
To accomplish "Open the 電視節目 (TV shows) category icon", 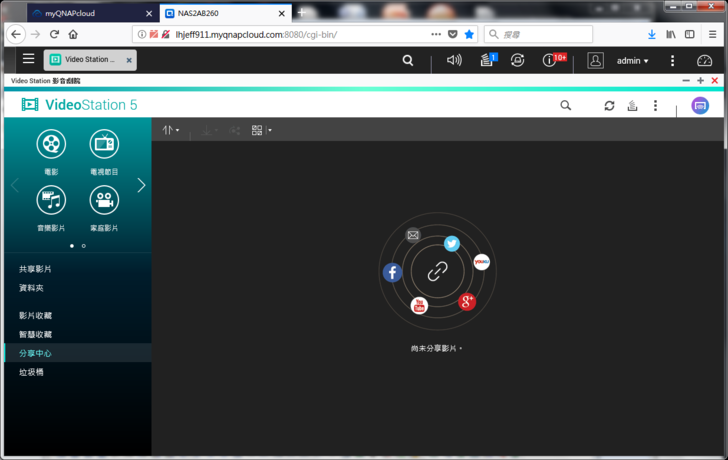I will 104,144.
